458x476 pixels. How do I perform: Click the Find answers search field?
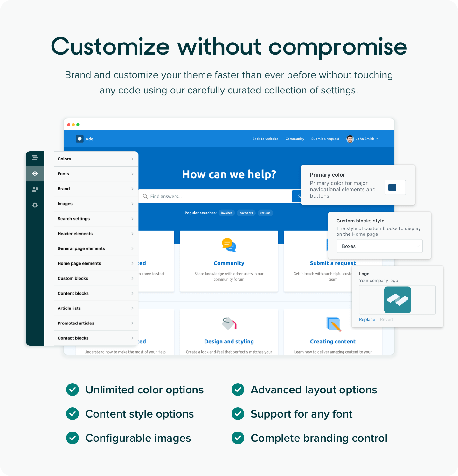(215, 196)
